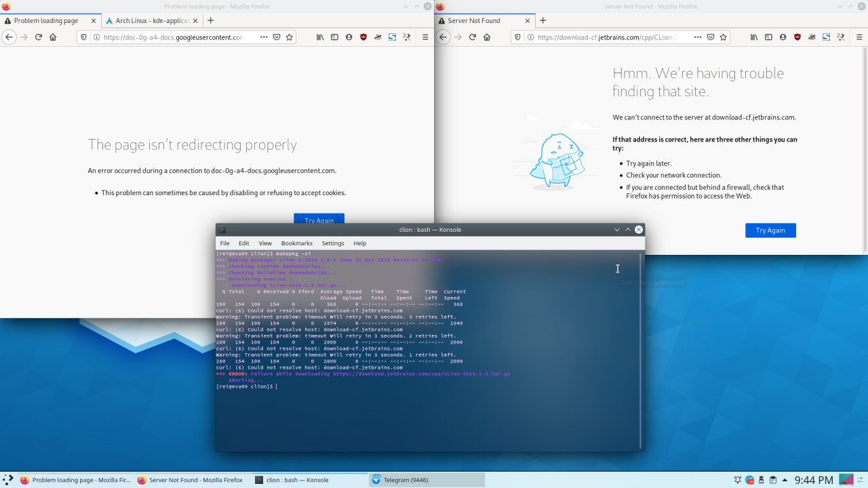
Task: Click Konsole terminal vertical scrollbar
Action: point(641,350)
